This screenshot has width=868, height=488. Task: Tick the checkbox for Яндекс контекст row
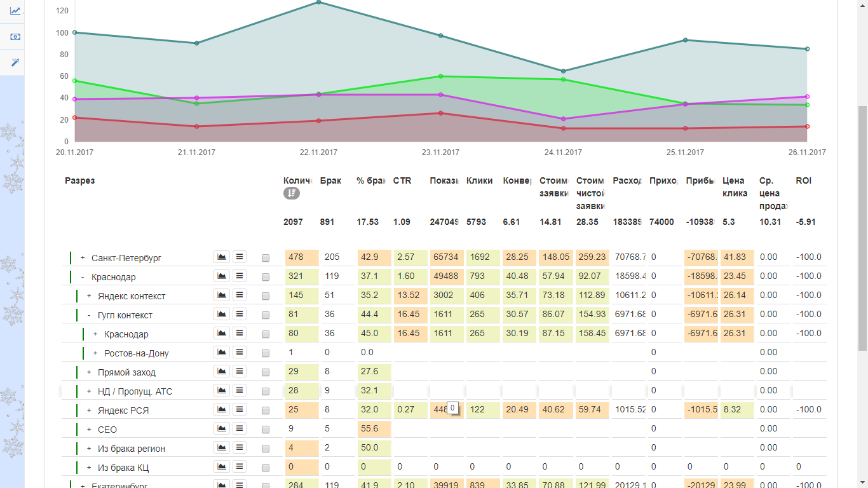(x=266, y=296)
